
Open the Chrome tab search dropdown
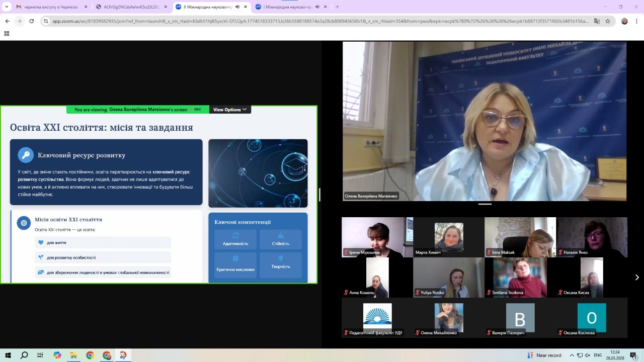click(x=7, y=7)
